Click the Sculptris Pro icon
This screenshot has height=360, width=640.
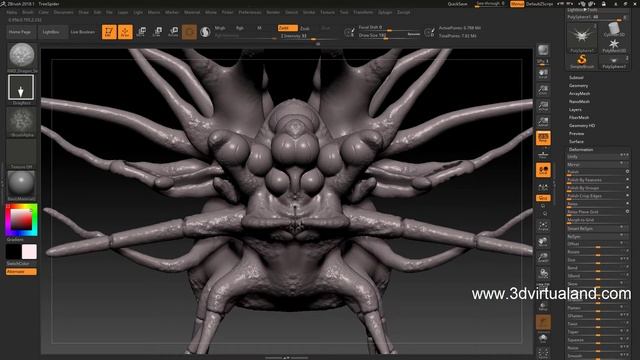click(205, 32)
